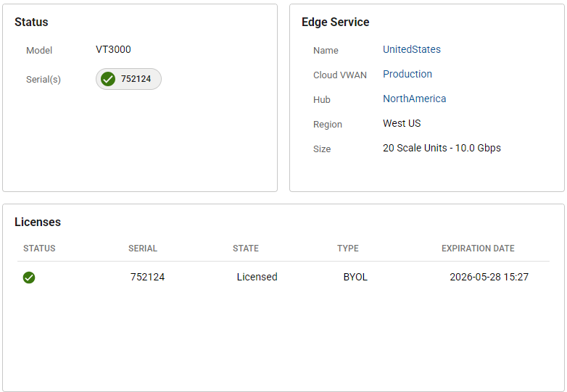Select the 752124 serial chip in Status

point(128,79)
